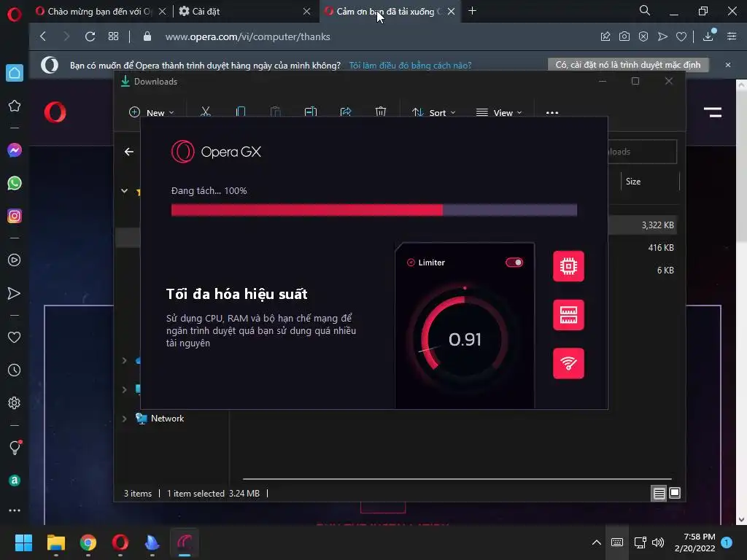Click the link 'Tôi làm điều đó bằng cách nào?'
Screen dimensions: 747x560
point(410,65)
